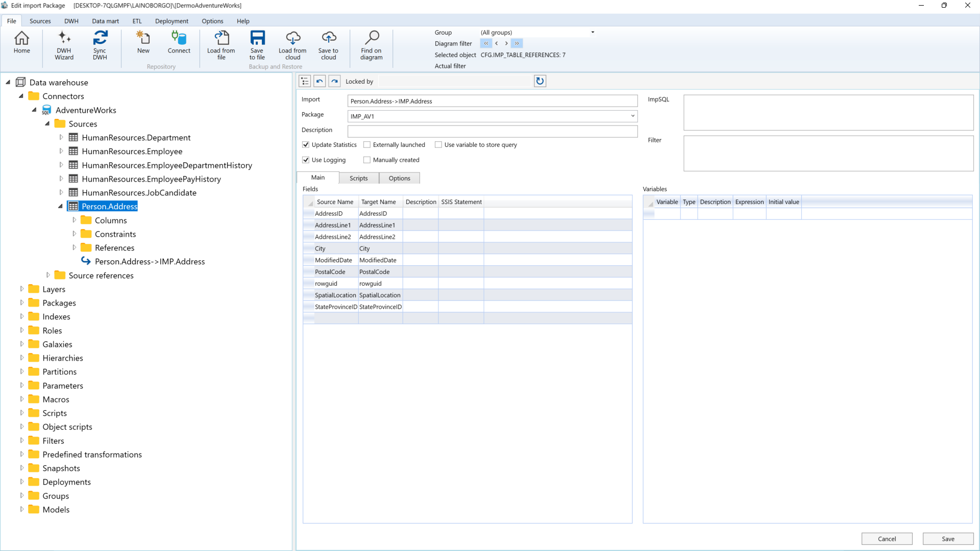The height and width of the screenshot is (551, 980).
Task: Open the ETL menu
Action: click(137, 21)
